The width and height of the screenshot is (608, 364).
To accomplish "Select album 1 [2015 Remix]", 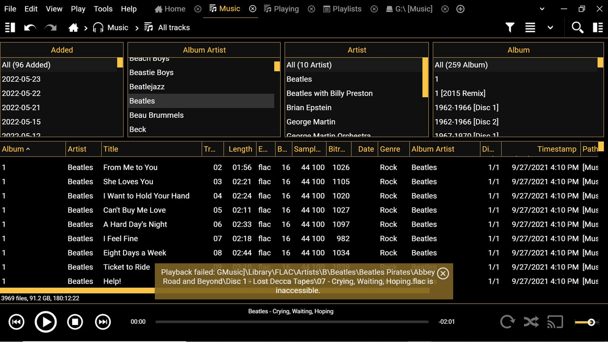I will pos(515,93).
